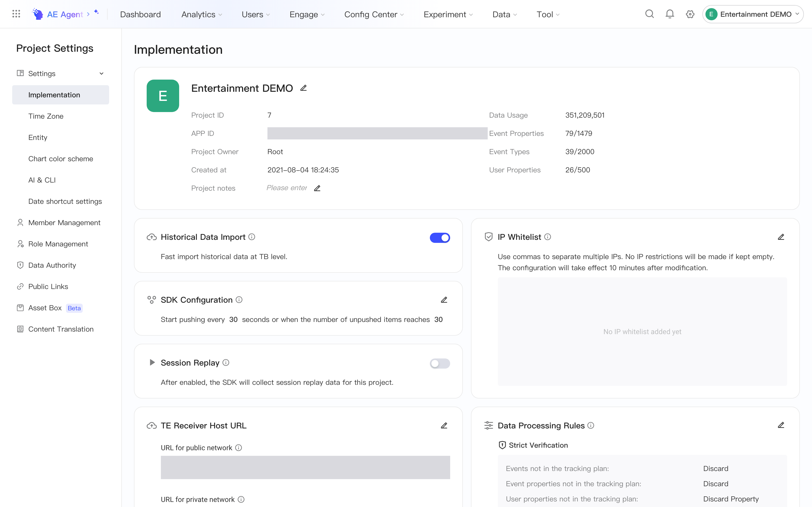
Task: Edit the IP Whitelist
Action: (781, 237)
